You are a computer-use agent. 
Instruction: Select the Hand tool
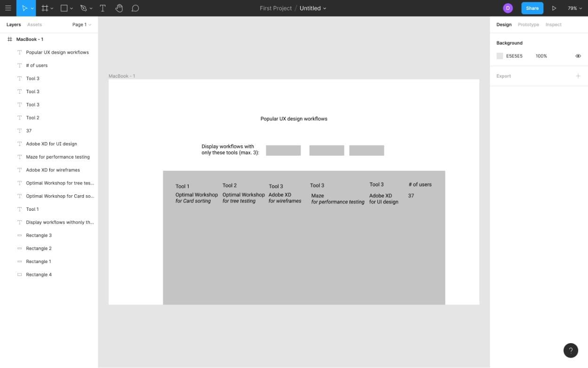[x=119, y=8]
